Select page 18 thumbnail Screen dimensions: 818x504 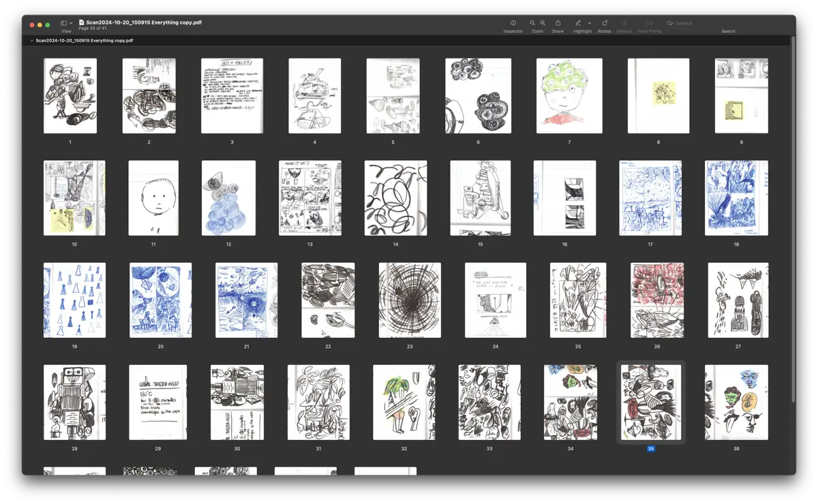(736, 198)
